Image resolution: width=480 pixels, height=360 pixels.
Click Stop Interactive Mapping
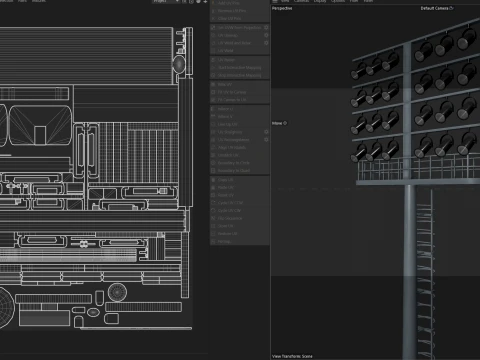(239, 75)
